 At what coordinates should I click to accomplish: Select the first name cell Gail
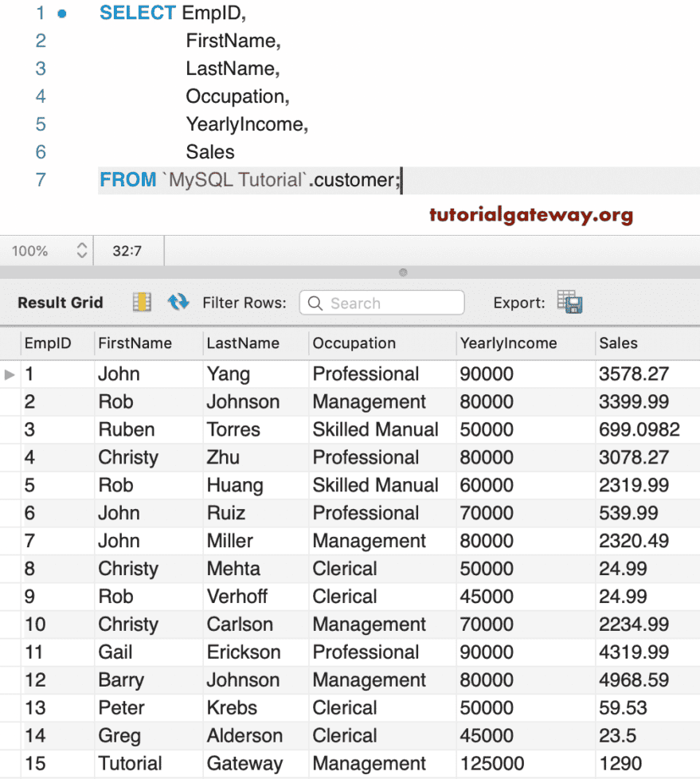[x=149, y=652]
